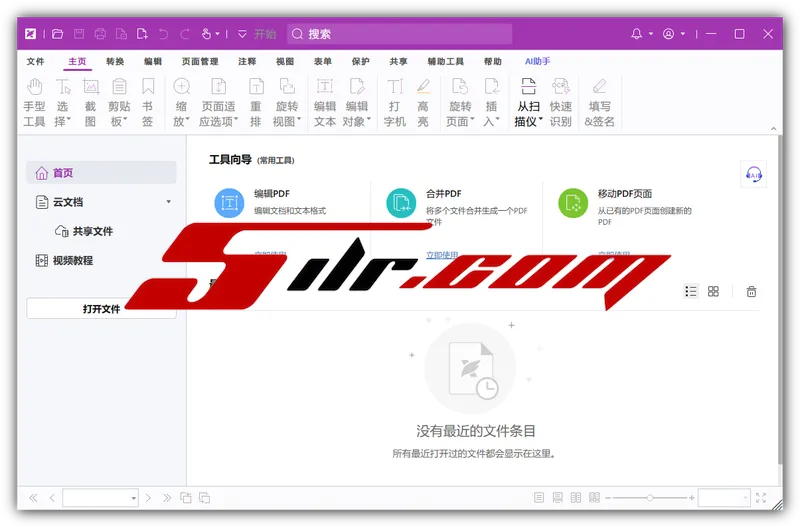
Task: Click the 快速识别 OCR tool
Action: tap(560, 103)
